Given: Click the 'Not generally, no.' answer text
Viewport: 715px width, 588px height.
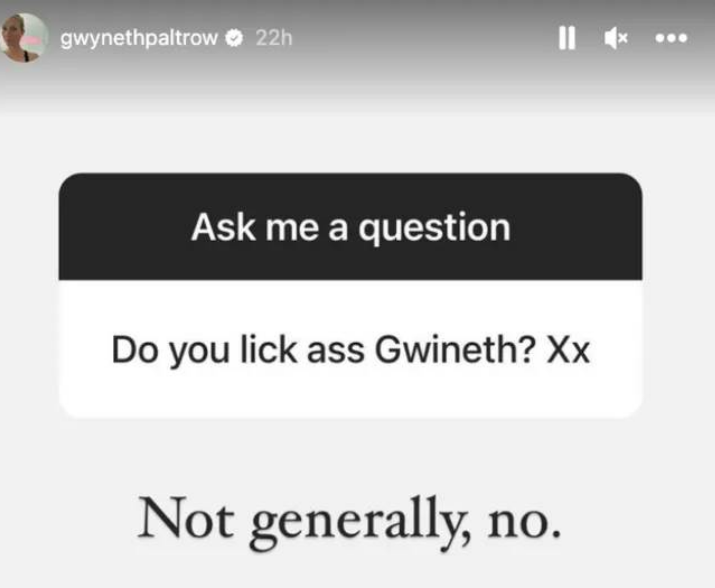Looking at the screenshot, I should pyautogui.click(x=350, y=523).
